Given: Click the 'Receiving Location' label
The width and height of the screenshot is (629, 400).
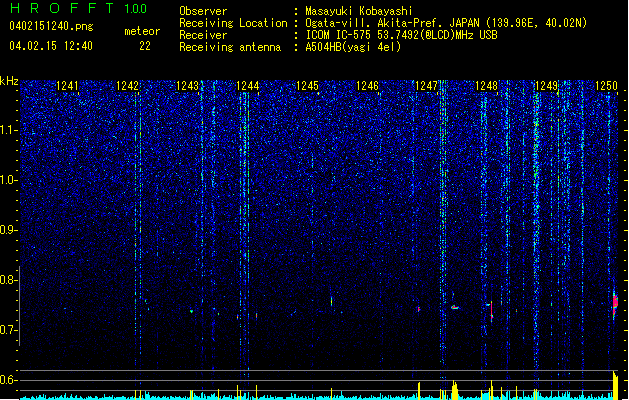Looking at the screenshot, I should point(233,23).
